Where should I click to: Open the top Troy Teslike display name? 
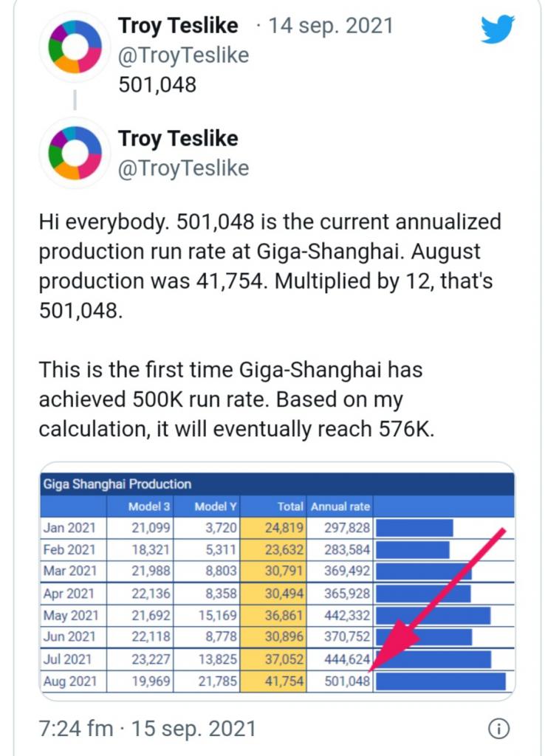pyautogui.click(x=178, y=25)
